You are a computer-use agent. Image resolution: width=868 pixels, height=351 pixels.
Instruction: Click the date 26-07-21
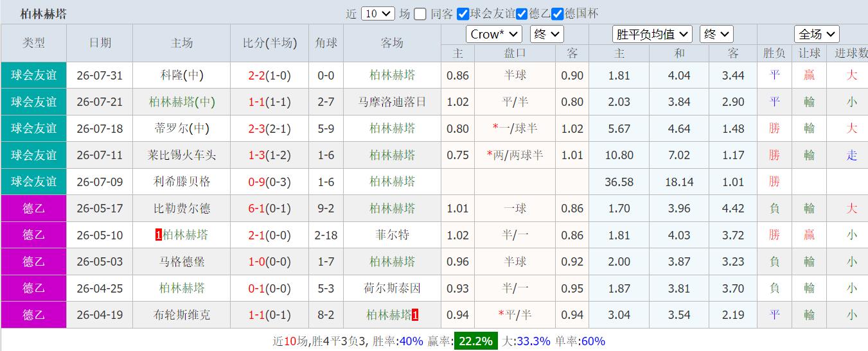coord(100,101)
